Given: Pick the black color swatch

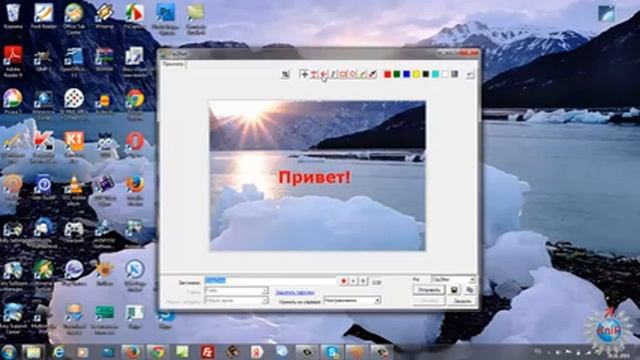Looking at the screenshot, I should pos(426,74).
